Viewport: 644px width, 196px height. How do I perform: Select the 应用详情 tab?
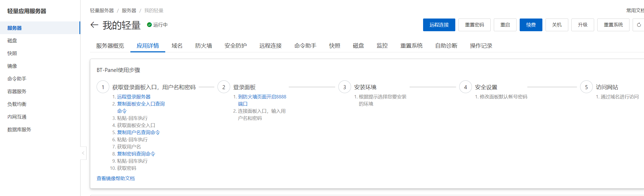[x=148, y=46]
